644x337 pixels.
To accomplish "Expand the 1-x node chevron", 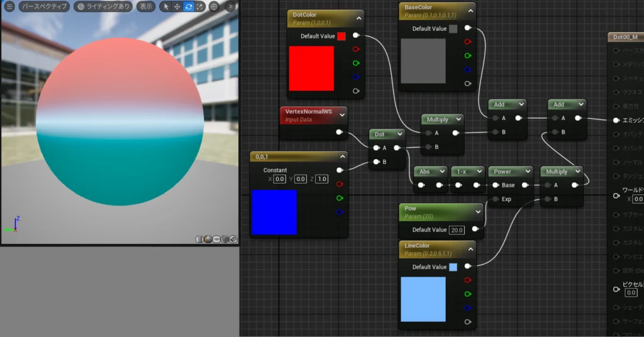I will pyautogui.click(x=479, y=172).
